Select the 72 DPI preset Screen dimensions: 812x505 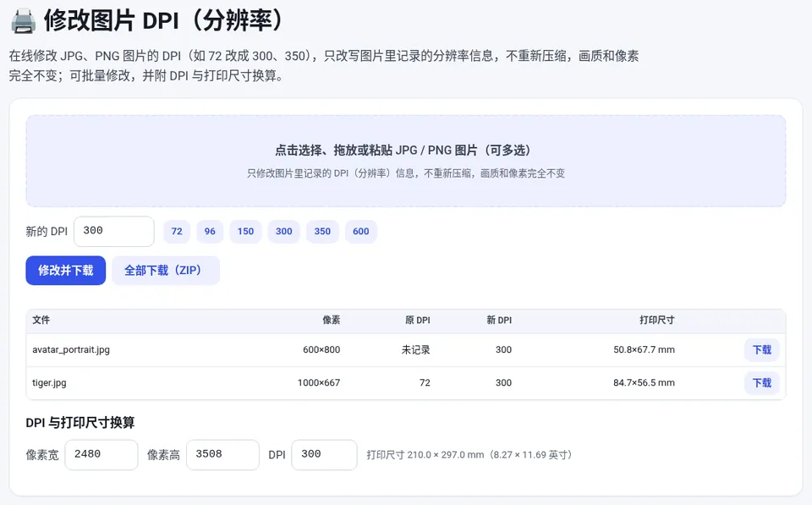pyautogui.click(x=177, y=232)
